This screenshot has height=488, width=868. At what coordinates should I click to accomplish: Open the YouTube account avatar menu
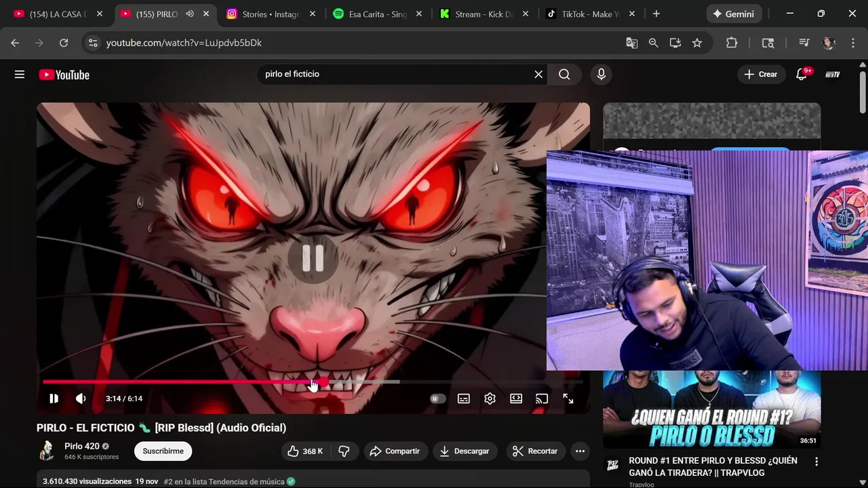pyautogui.click(x=833, y=75)
